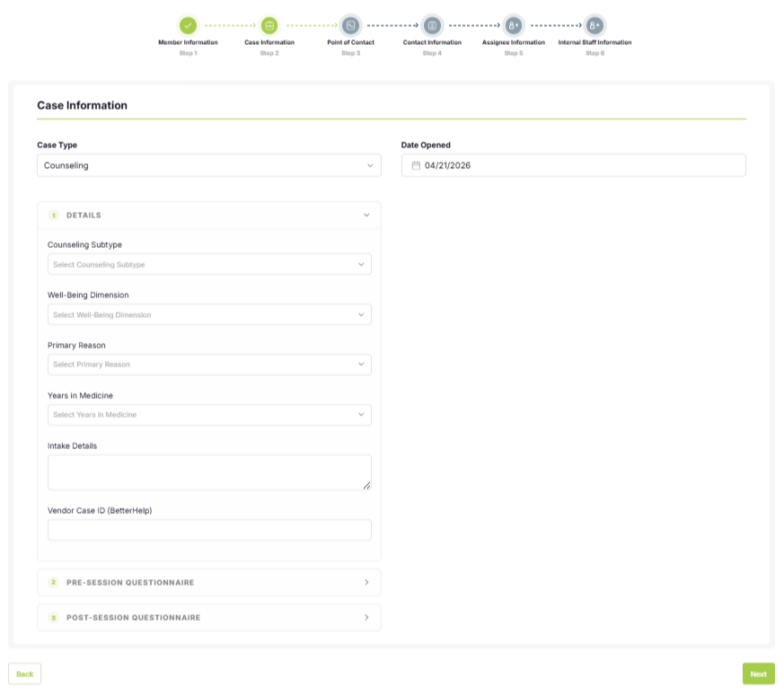This screenshot has width=784, height=688.
Task: Open the Years in Medicine dropdown
Action: coord(209,414)
